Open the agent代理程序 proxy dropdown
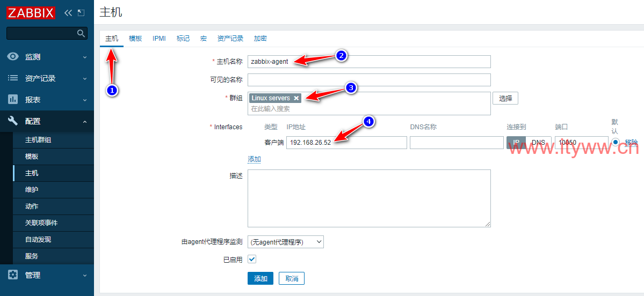644x296 pixels. (285, 242)
